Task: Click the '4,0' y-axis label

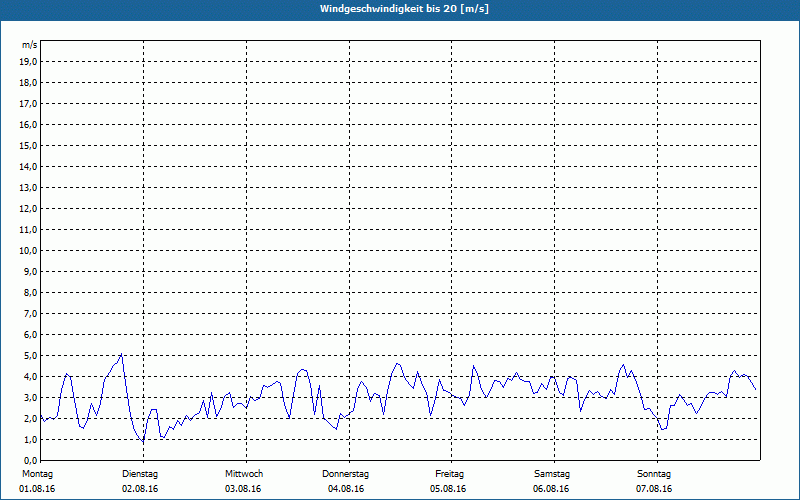Action: pos(30,377)
